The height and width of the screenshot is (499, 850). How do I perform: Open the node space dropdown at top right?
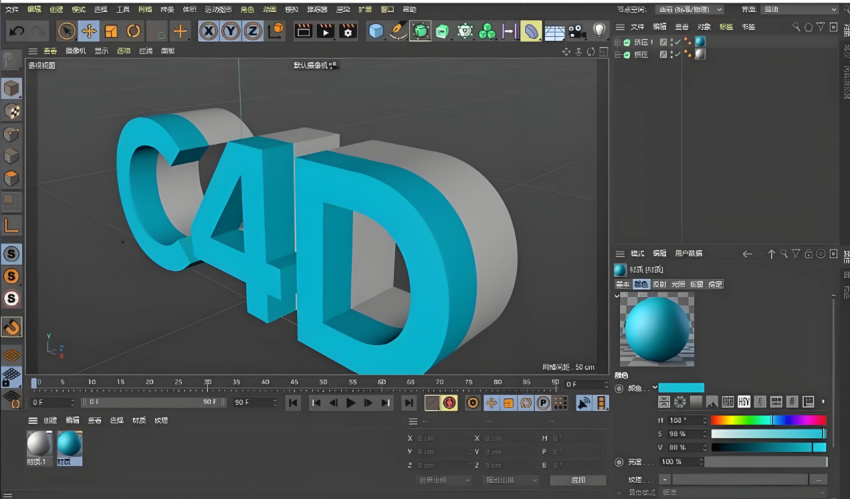click(x=690, y=9)
